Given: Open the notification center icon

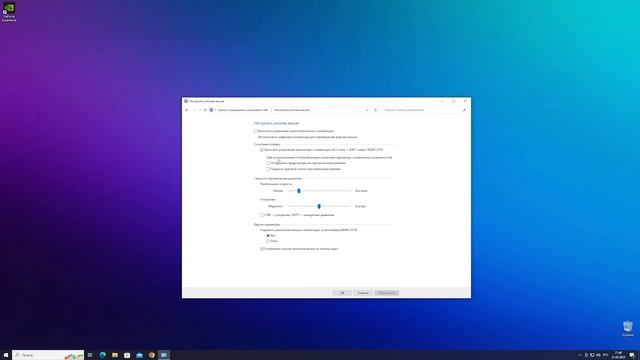Looking at the screenshot, I should pos(632,355).
